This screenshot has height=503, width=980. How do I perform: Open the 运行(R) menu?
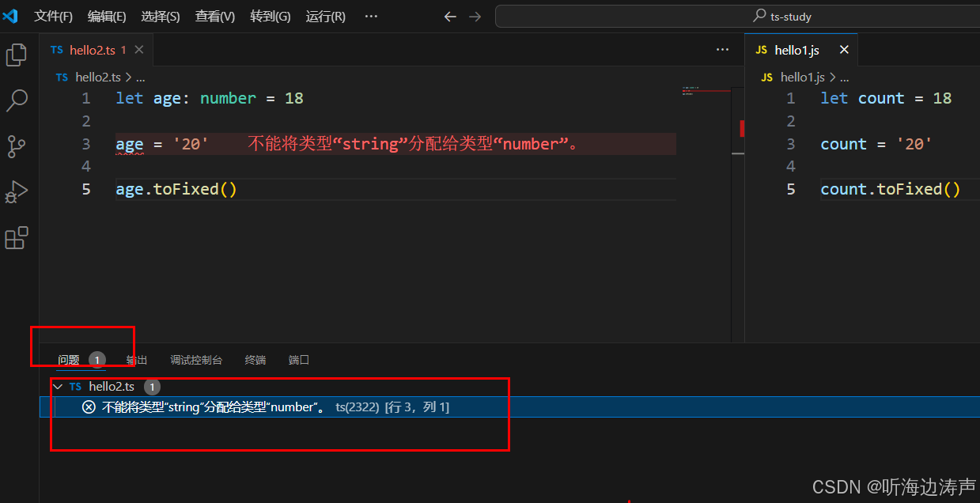(324, 16)
